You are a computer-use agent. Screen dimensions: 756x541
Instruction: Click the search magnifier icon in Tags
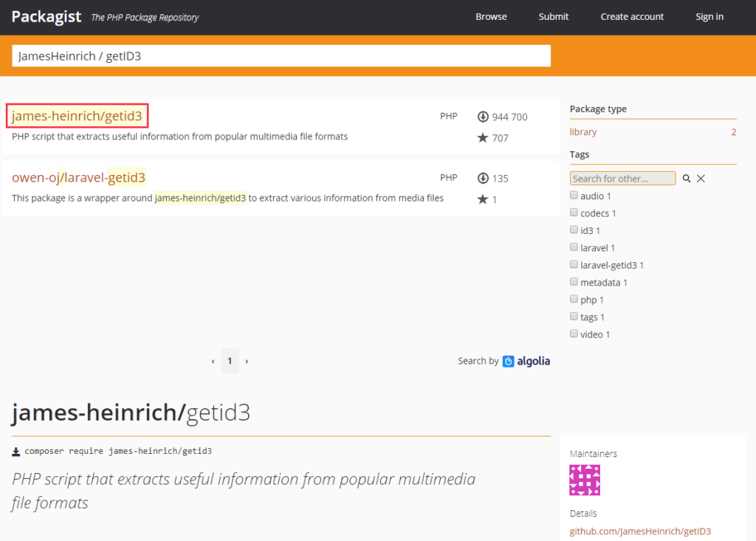[x=687, y=179]
